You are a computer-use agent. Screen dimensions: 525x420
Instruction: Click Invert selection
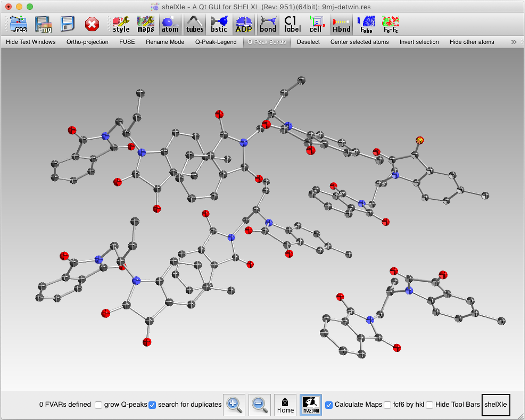[419, 42]
